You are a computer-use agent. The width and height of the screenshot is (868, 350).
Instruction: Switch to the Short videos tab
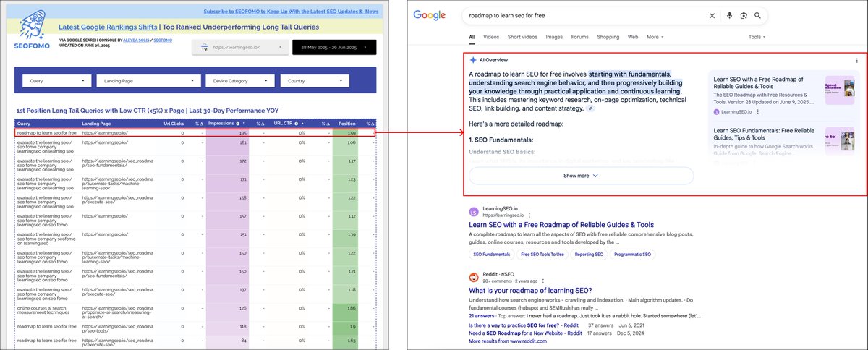[523, 37]
